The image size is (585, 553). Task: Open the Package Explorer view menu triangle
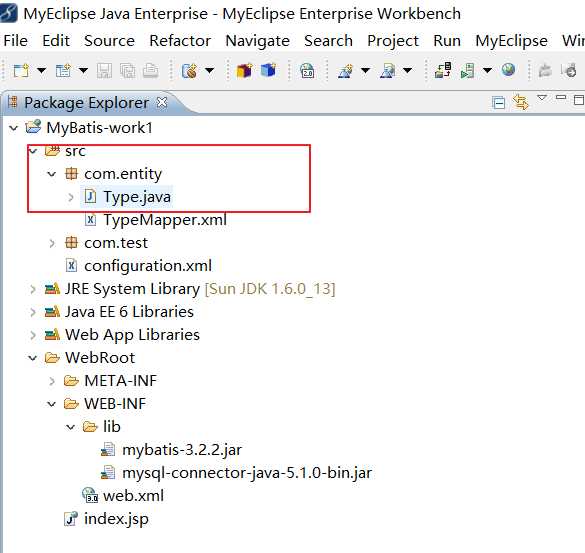tap(542, 98)
